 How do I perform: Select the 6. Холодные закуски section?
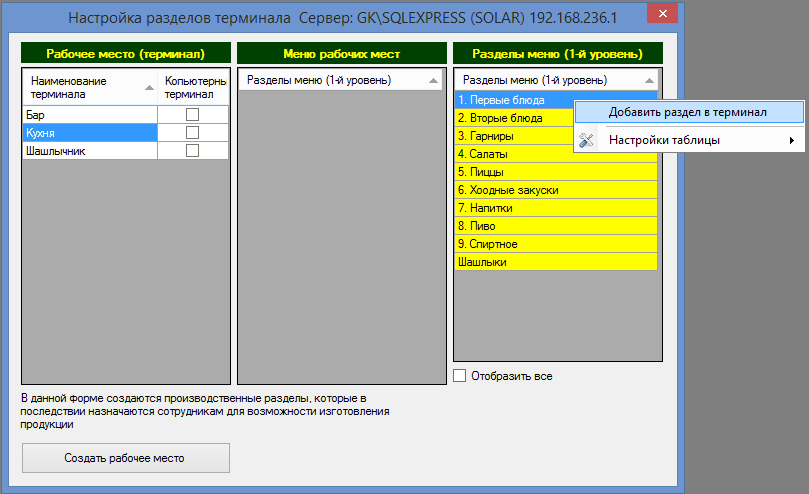[556, 190]
